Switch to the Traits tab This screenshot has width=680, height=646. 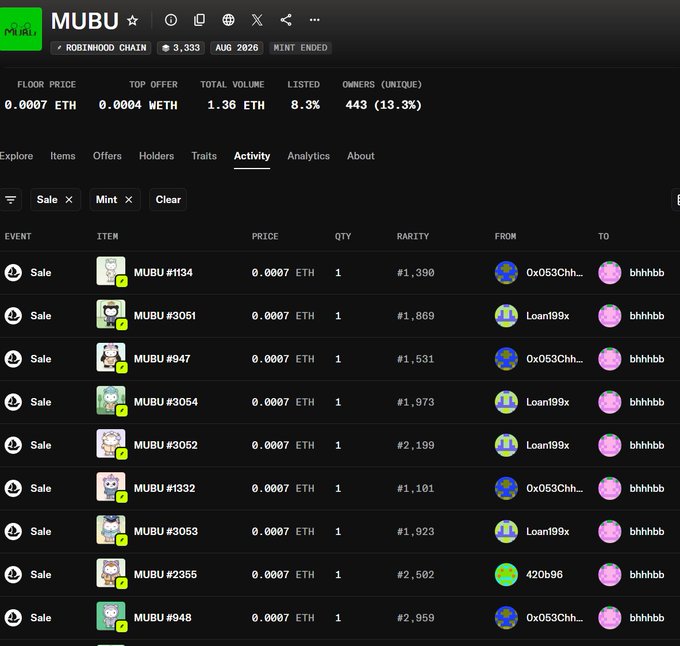pyautogui.click(x=204, y=156)
